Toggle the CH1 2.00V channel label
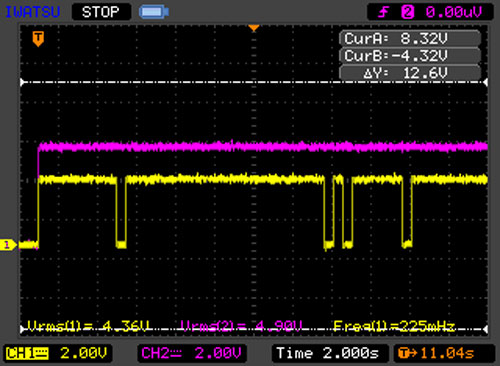 [x=57, y=353]
